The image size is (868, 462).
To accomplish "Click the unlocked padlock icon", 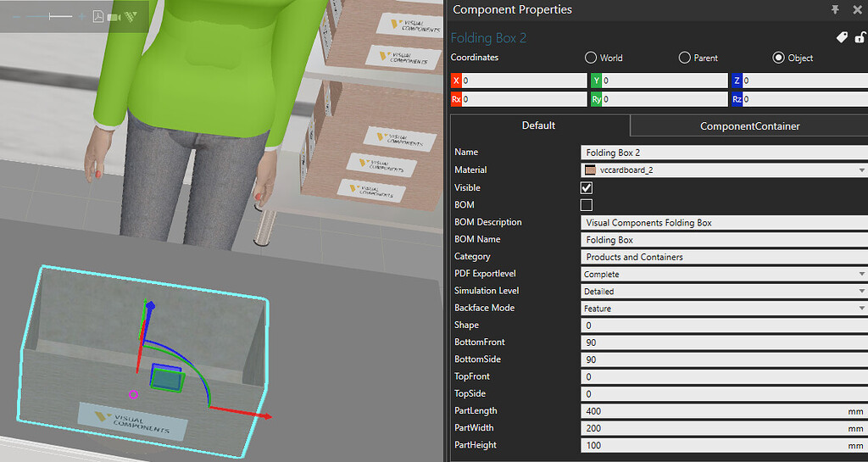I will pyautogui.click(x=860, y=37).
